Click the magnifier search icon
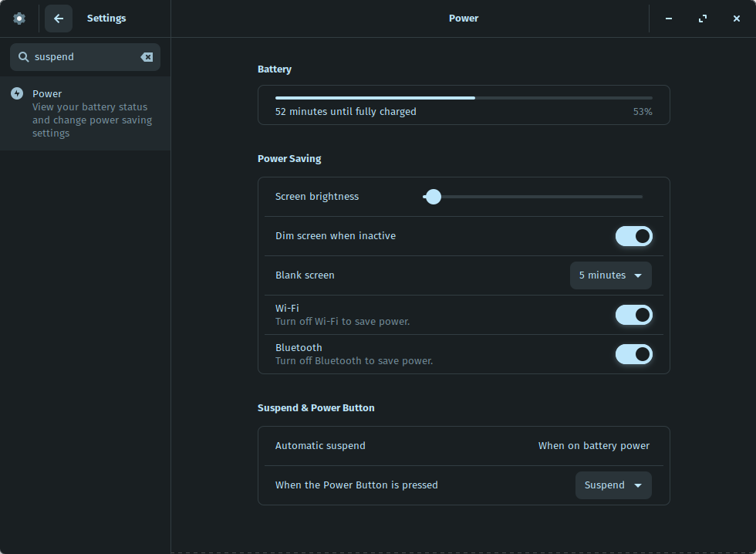This screenshot has width=756, height=554. pyautogui.click(x=23, y=57)
